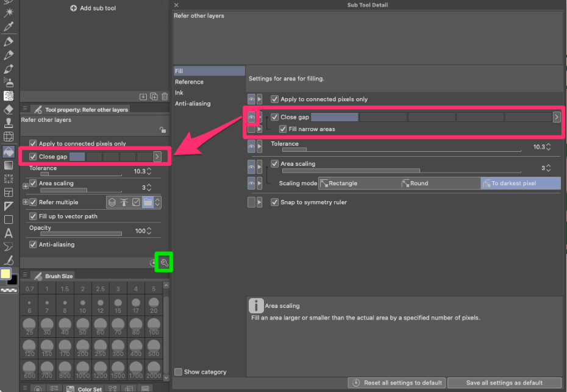Screen dimensions: 567x392
Task: Select the Balloon tool
Action: point(9,247)
